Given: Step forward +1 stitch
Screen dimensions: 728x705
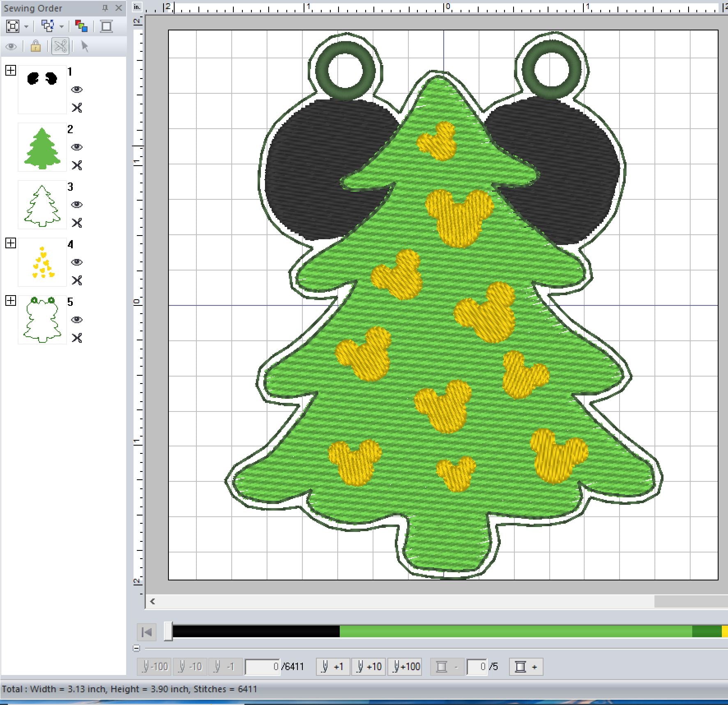Looking at the screenshot, I should click(x=333, y=666).
